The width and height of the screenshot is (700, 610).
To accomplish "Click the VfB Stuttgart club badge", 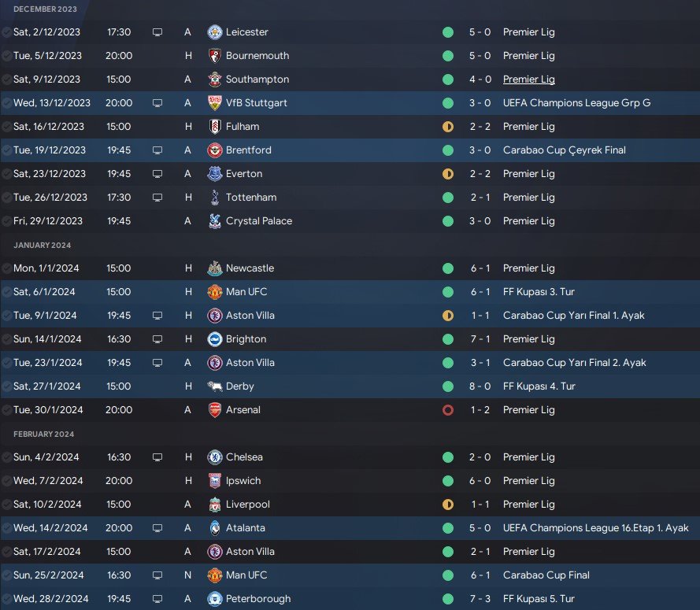I will pos(215,103).
